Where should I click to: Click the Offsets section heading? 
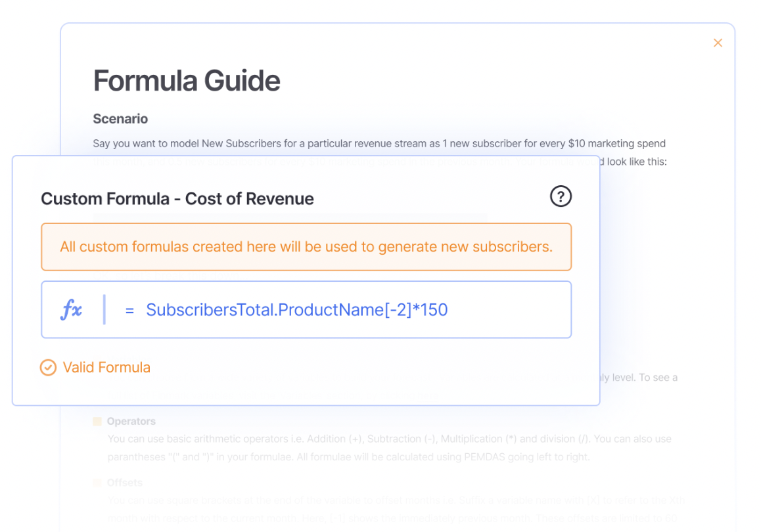[x=125, y=483]
